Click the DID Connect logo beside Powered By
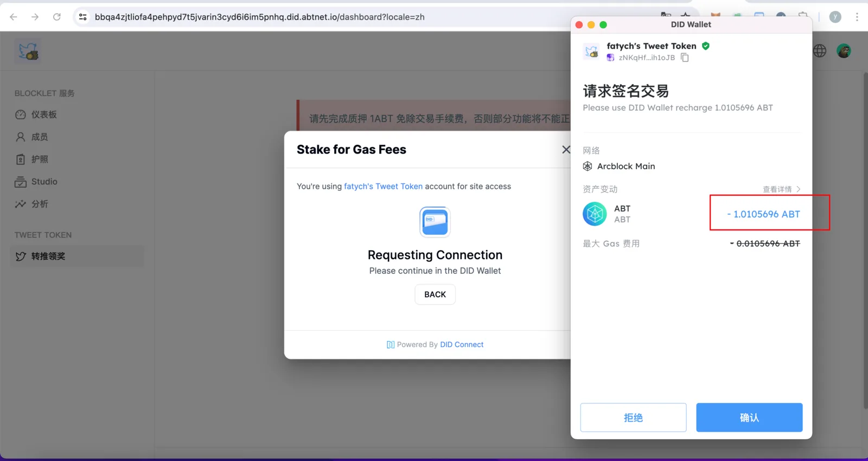This screenshot has width=868, height=461. pyautogui.click(x=391, y=344)
